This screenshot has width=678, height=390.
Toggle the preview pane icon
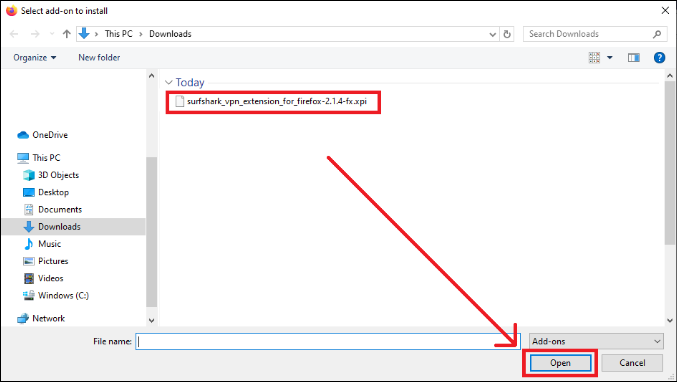(633, 58)
